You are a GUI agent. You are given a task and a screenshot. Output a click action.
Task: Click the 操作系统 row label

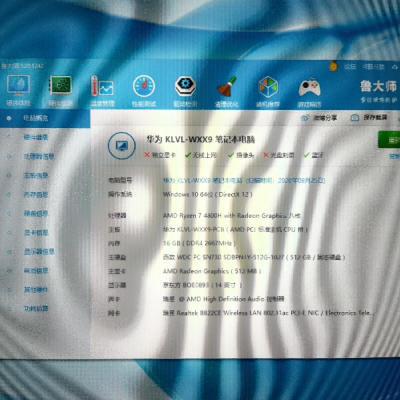[x=120, y=194]
